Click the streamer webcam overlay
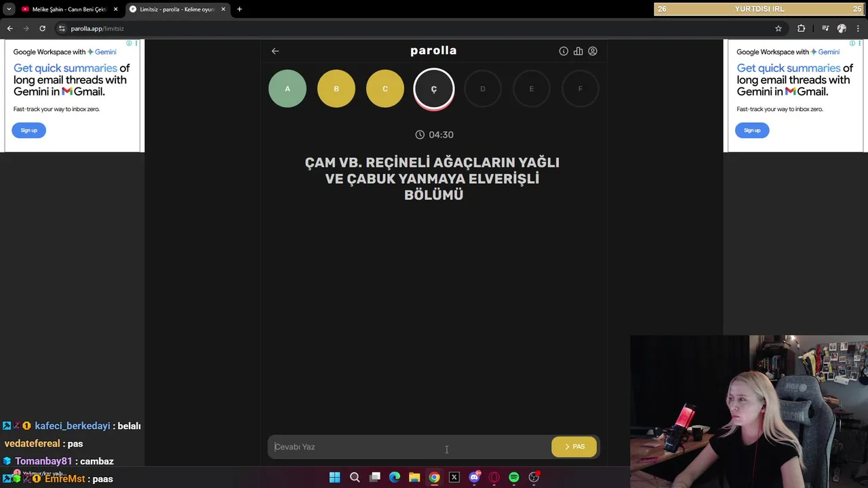This screenshot has height=488, width=868. [749, 411]
